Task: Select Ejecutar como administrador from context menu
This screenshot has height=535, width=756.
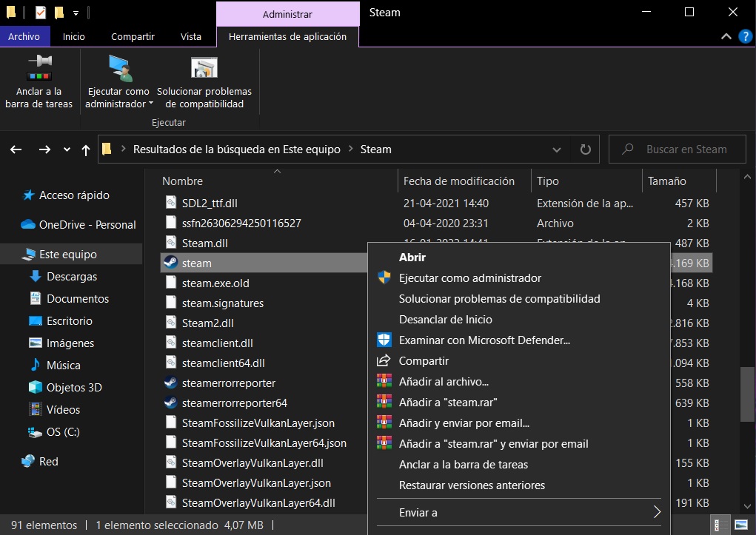Action: tap(469, 278)
